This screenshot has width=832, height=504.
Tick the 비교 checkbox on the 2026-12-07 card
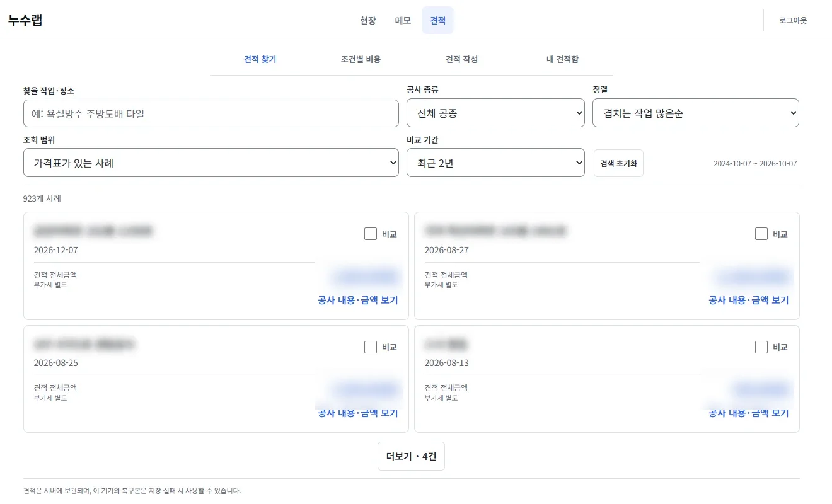click(x=371, y=234)
